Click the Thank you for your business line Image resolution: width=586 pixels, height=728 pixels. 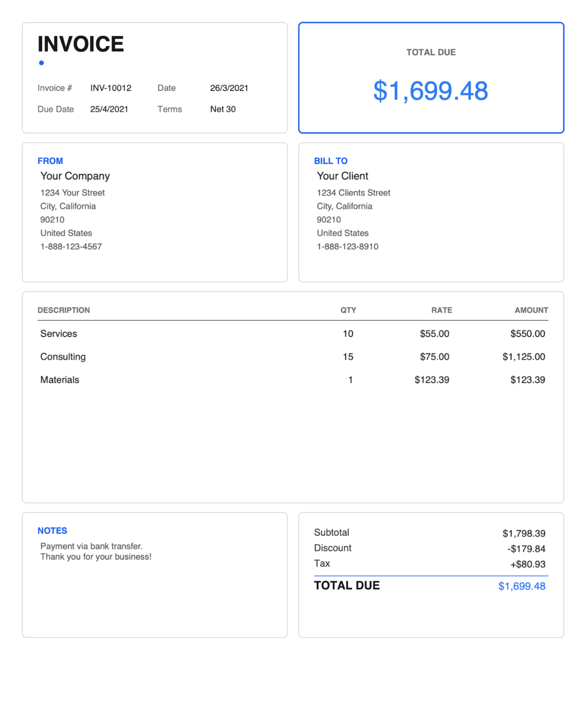(96, 557)
